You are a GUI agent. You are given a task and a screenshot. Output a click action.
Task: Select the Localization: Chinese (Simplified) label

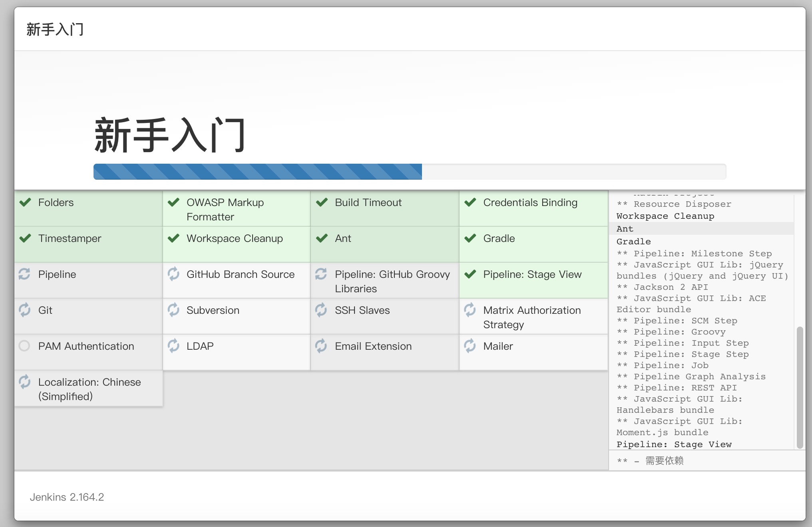click(x=90, y=389)
